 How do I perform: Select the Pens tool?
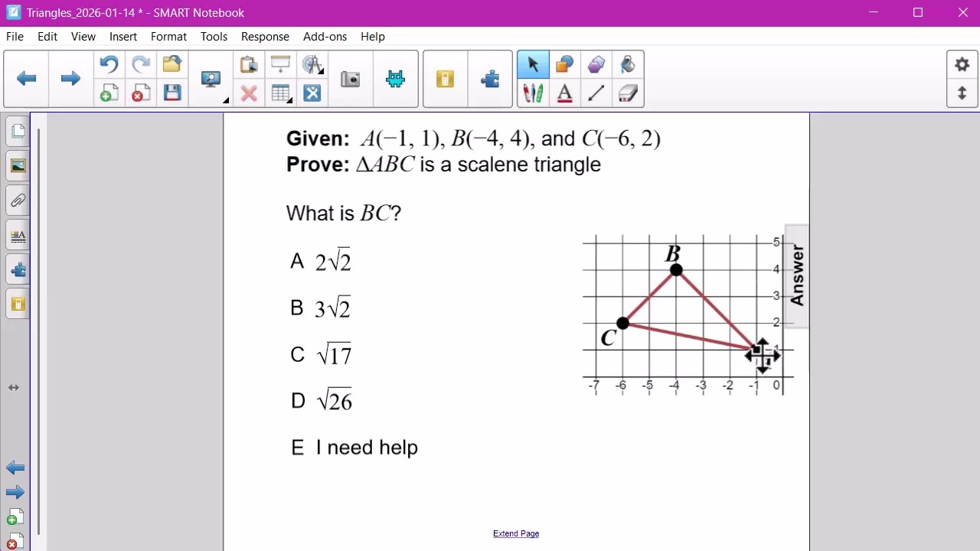[x=533, y=93]
